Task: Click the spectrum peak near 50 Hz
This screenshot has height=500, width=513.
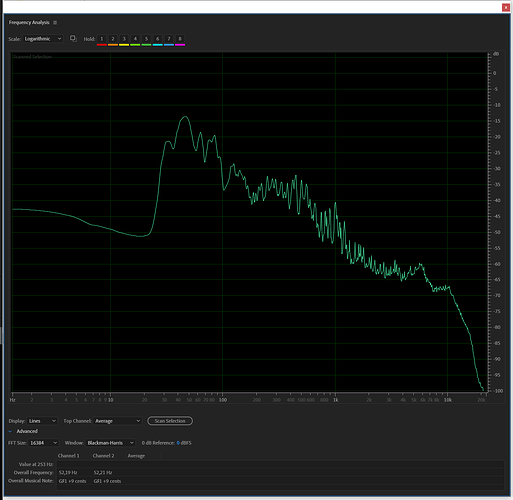Action: point(185,117)
